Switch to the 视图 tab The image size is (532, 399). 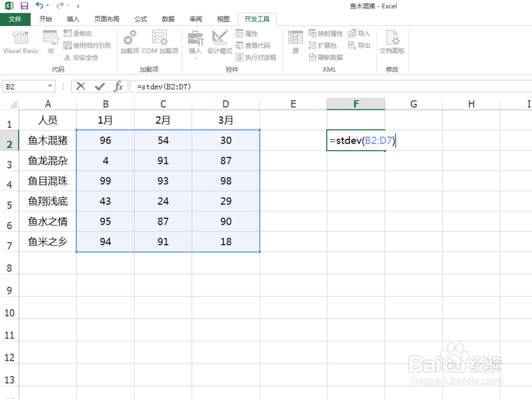point(223,19)
